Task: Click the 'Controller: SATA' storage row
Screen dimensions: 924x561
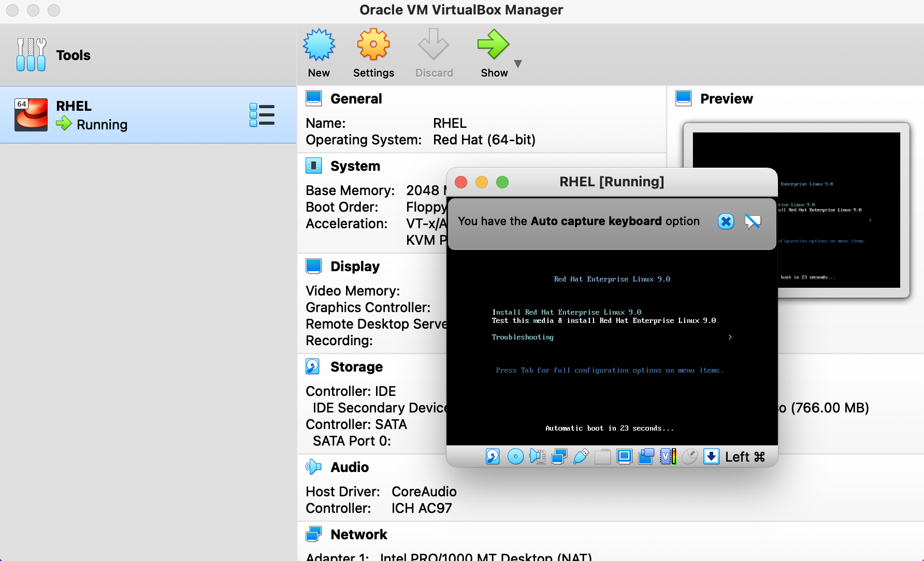Action: pos(356,424)
